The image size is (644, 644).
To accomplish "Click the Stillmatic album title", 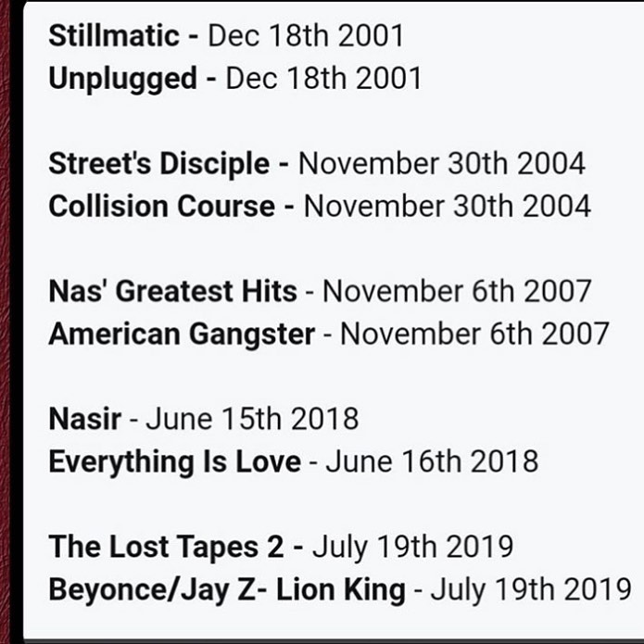I will 114,35.
